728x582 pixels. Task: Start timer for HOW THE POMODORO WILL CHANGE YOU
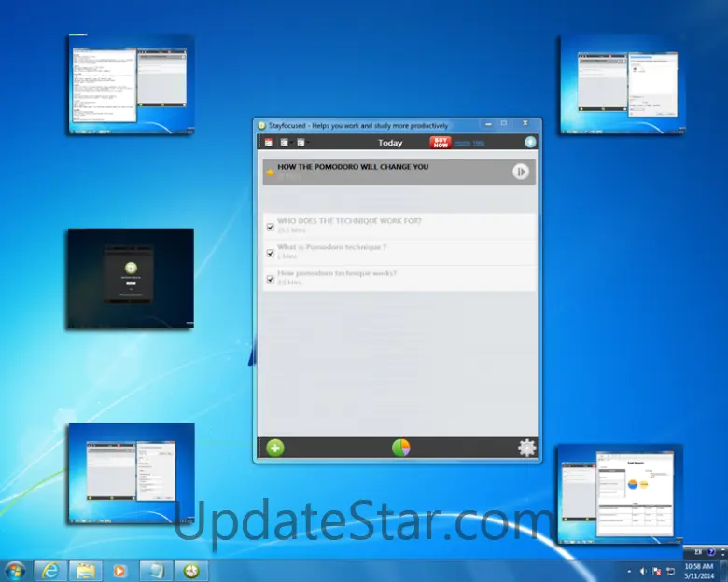coord(521,172)
